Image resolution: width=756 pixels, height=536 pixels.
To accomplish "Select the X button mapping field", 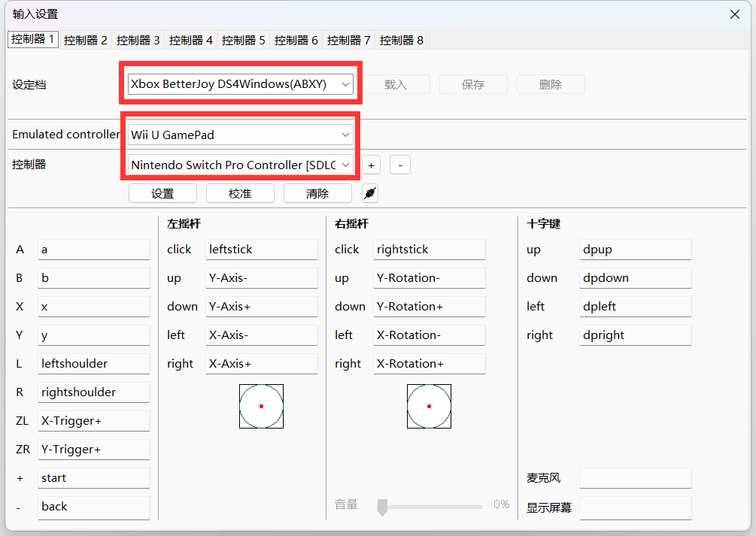I will click(94, 307).
